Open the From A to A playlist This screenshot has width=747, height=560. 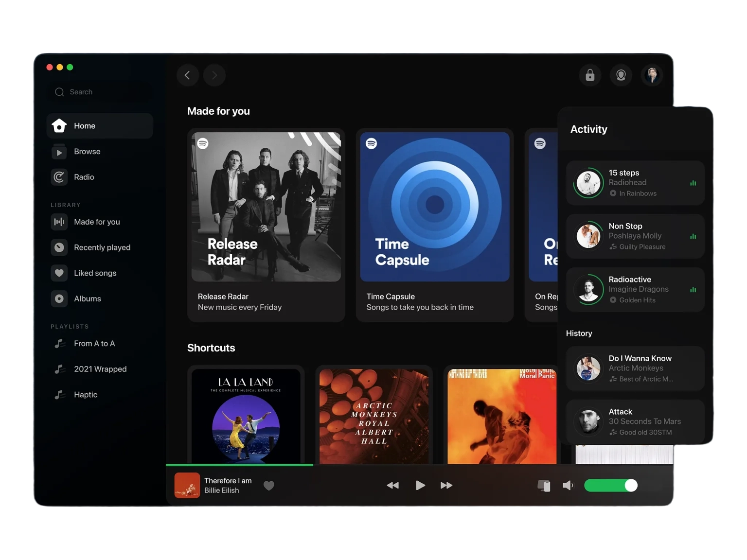tap(100, 344)
